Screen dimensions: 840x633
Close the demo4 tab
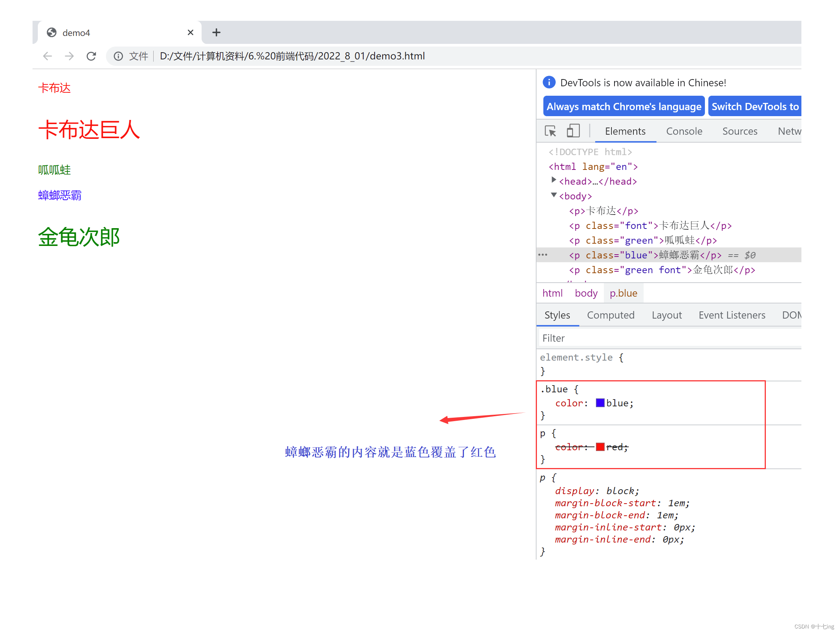click(191, 33)
